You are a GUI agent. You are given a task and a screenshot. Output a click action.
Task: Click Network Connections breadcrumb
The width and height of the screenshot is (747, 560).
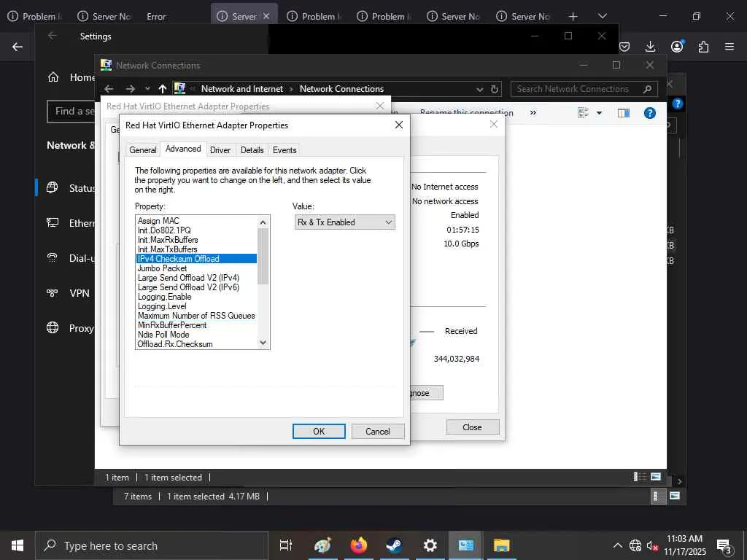pos(341,88)
